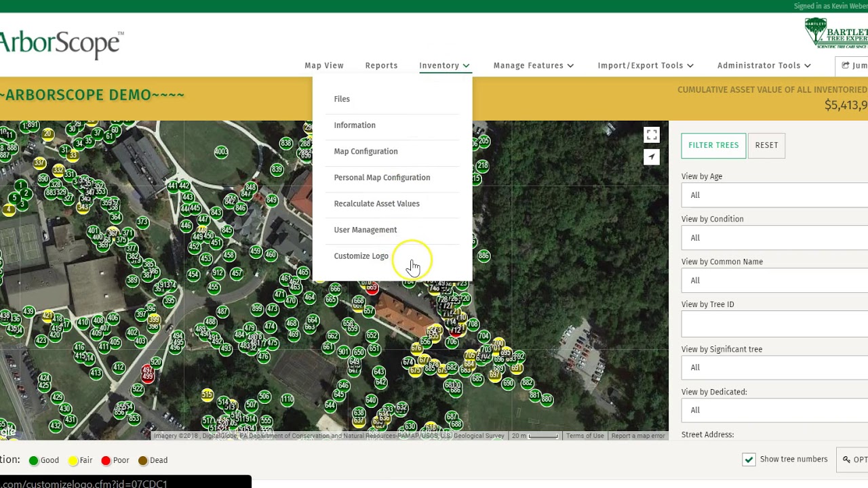Viewport: 868px width, 488px height.
Task: Click the green Good legend swatch
Action: (33, 460)
